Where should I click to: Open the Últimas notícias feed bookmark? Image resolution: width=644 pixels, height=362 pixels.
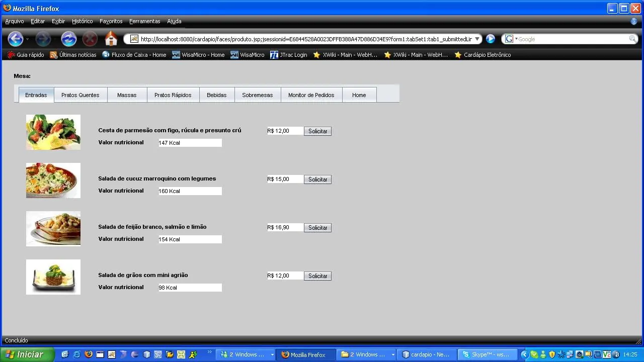[x=73, y=55]
